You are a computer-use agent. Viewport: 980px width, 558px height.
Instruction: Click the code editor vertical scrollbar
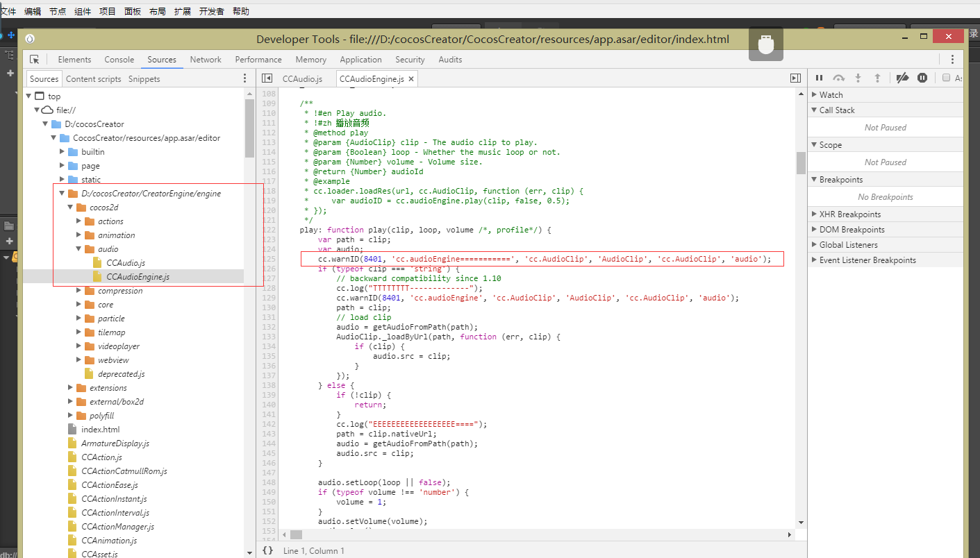point(800,163)
